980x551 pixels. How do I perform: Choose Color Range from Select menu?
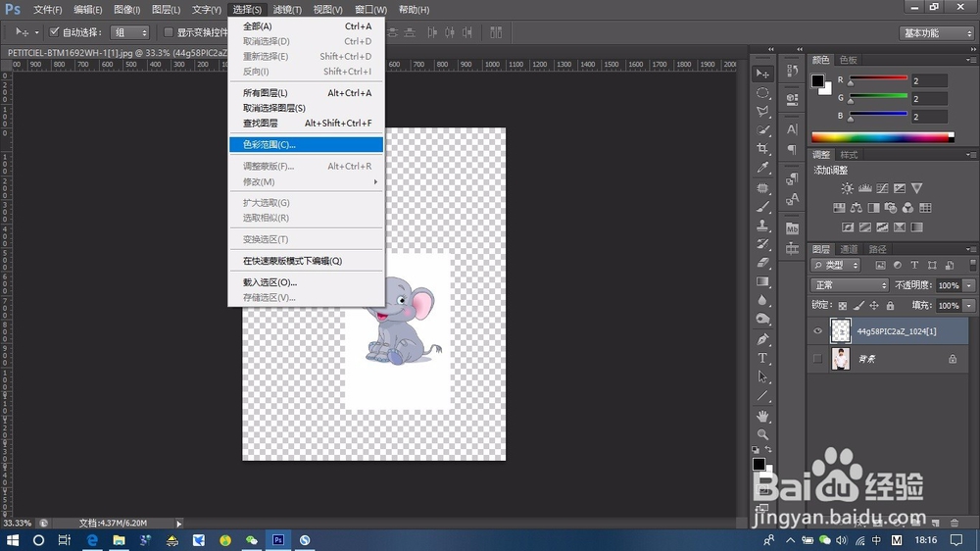tap(306, 144)
